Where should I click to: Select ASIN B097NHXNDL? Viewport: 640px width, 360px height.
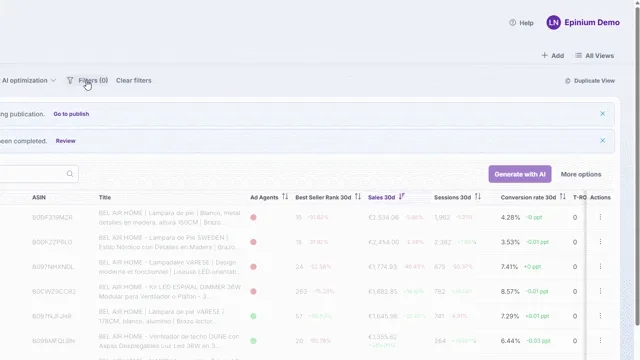tap(53, 267)
